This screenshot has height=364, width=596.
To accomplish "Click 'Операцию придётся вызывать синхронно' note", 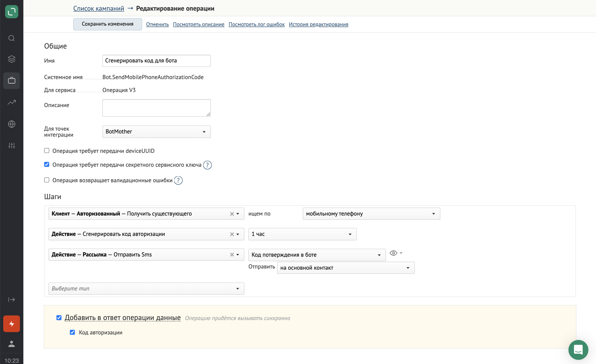I will (238, 318).
